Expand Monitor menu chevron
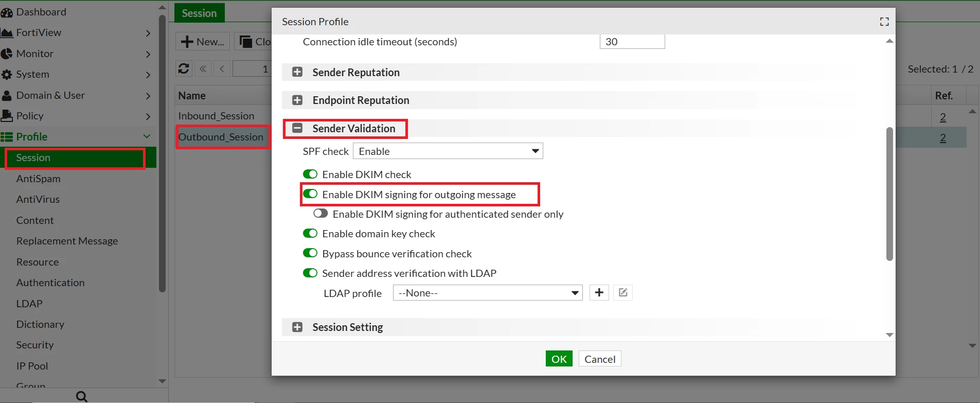Screen dimensions: 980x403 (x=148, y=54)
